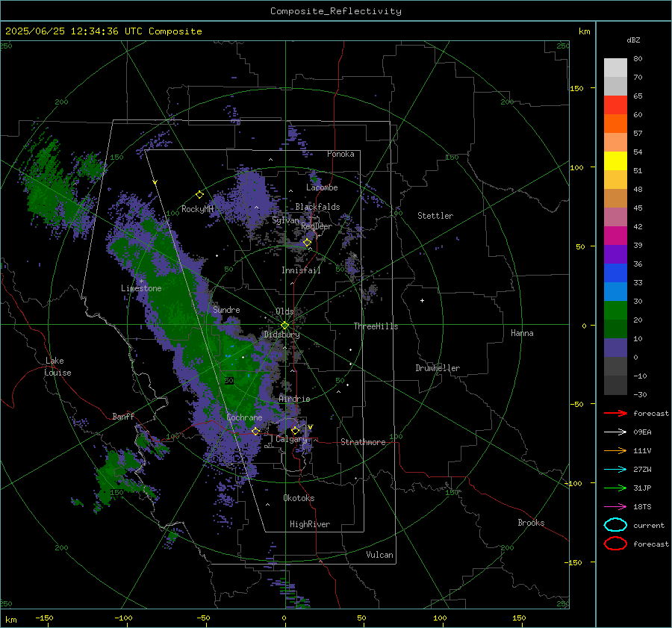Click the 09EA legend text
Screen dimensions: 672x628
(642, 432)
